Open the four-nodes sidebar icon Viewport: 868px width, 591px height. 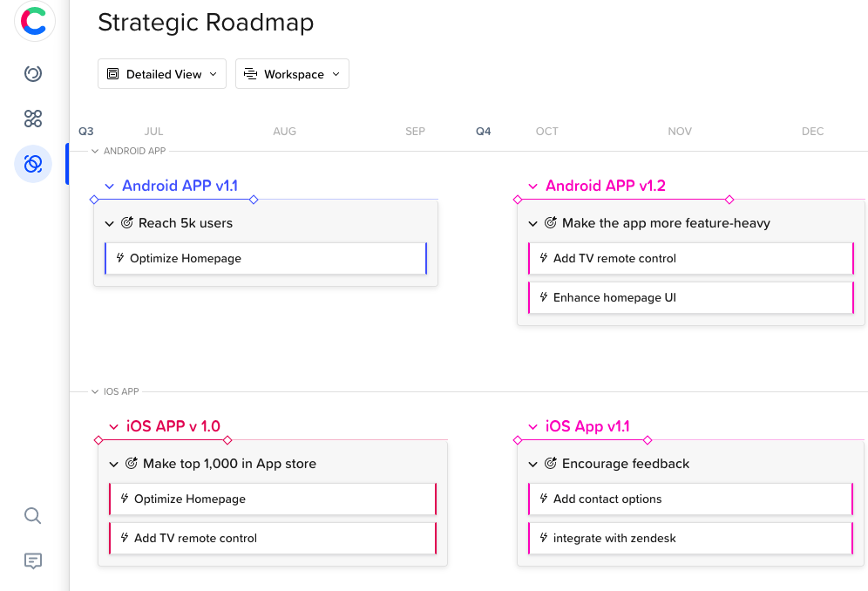coord(33,119)
